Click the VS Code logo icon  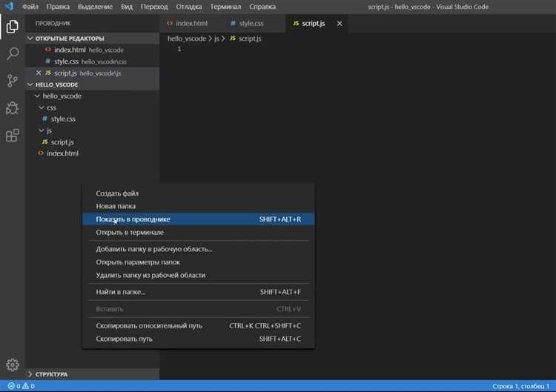pyautogui.click(x=9, y=6)
